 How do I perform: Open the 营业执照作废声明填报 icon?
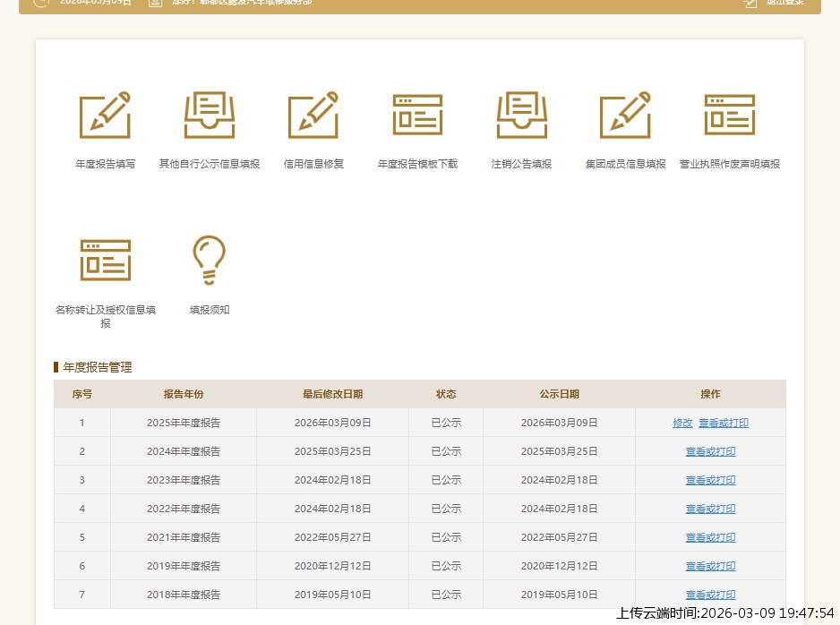729,116
